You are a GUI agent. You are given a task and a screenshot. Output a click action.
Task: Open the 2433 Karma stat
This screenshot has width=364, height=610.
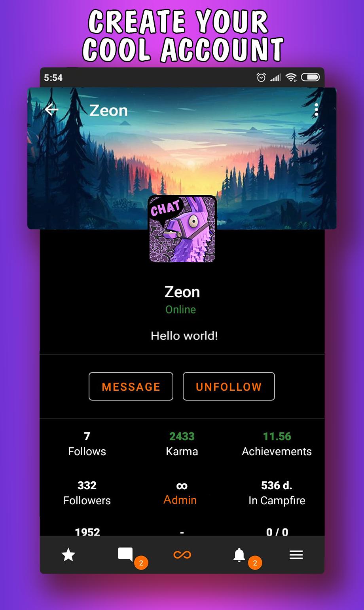tap(182, 444)
